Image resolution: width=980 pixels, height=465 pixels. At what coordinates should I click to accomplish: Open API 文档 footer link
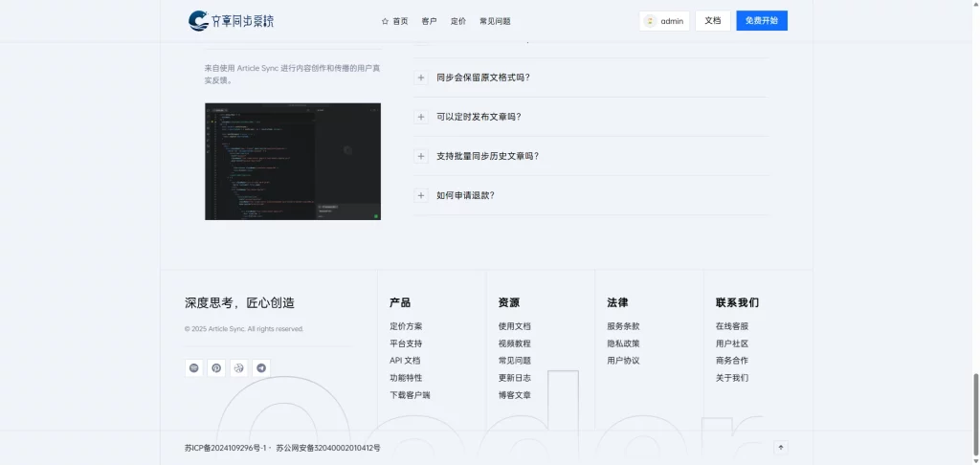click(405, 361)
